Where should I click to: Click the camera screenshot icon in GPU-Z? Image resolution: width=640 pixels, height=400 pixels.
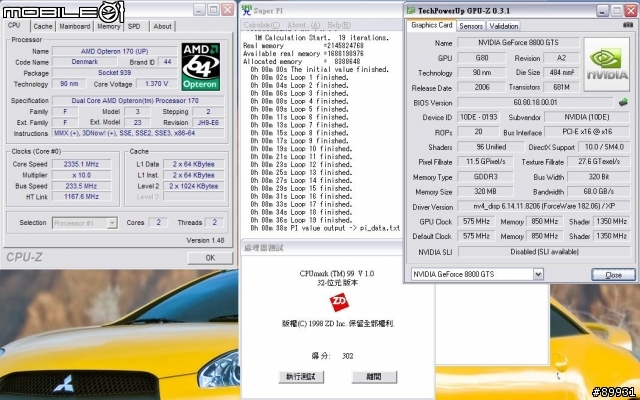point(628,25)
